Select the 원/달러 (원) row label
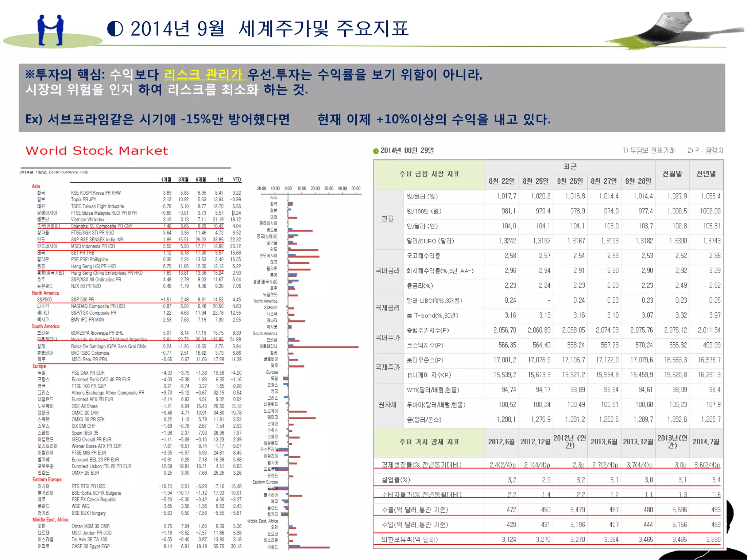747x560 pixels. click(422, 197)
